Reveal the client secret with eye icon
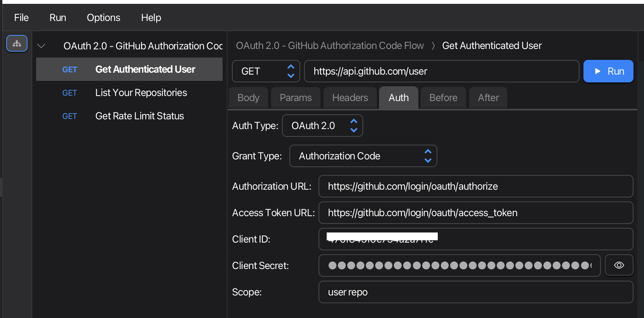Image resolution: width=644 pixels, height=318 pixels. pyautogui.click(x=619, y=265)
